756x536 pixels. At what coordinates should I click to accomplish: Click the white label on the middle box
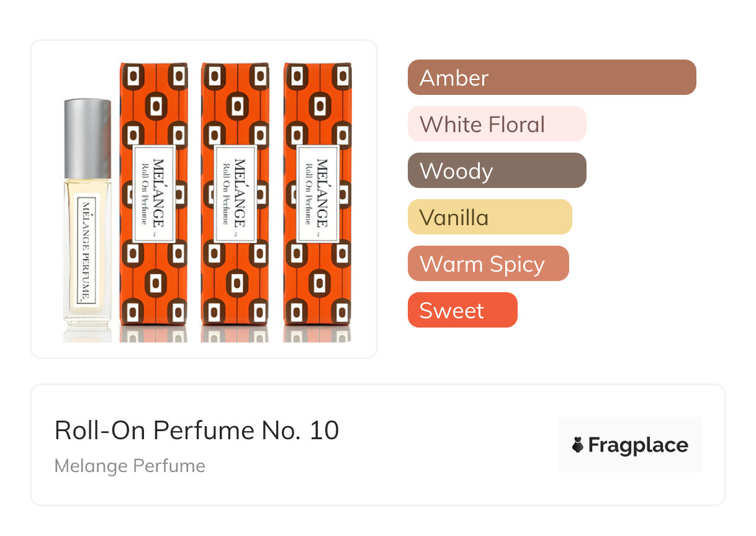coord(235,194)
